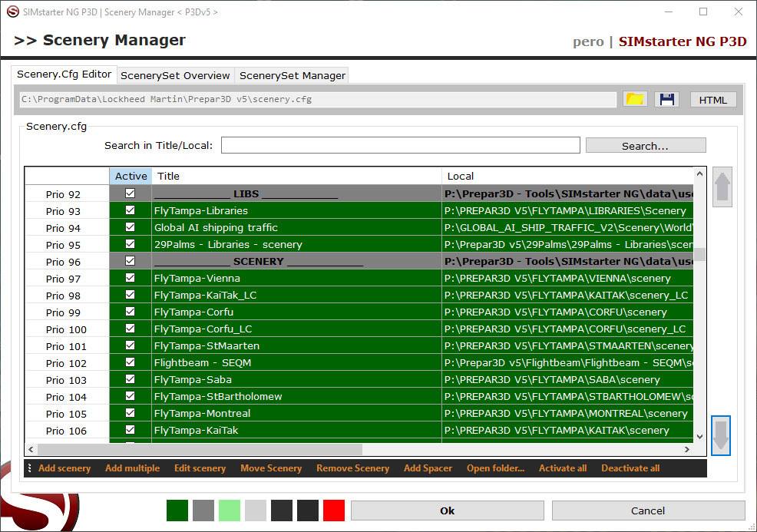The width and height of the screenshot is (757, 532).
Task: Select the FlyTampa-KaiTak title cell
Action: (x=296, y=430)
